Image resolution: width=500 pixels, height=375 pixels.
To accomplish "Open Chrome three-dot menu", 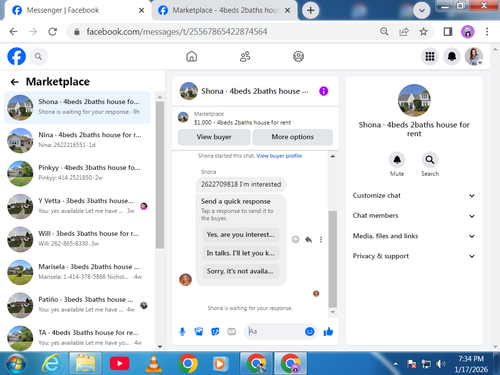I will pyautogui.click(x=487, y=32).
